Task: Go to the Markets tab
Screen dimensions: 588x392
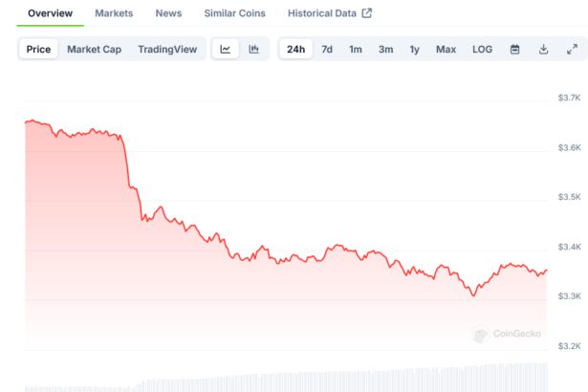Action: [114, 13]
